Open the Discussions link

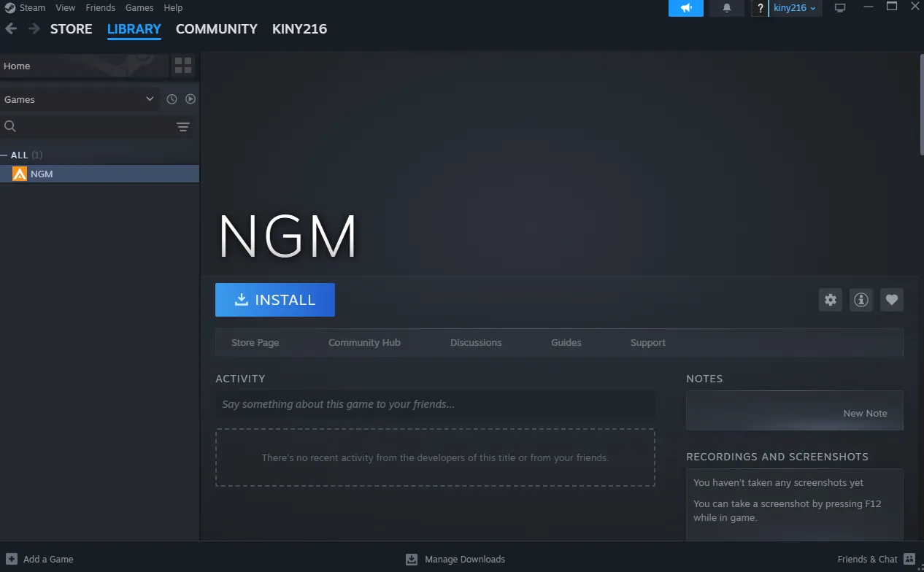[x=476, y=342]
